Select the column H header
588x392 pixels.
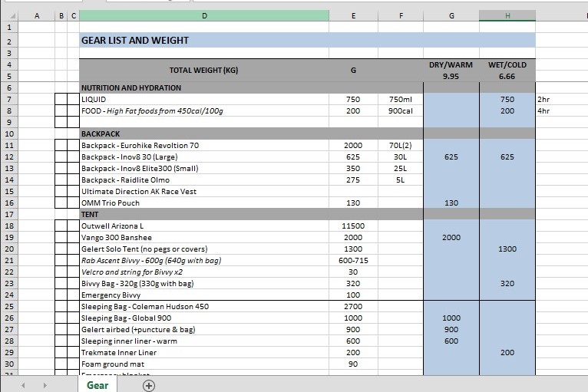click(507, 15)
